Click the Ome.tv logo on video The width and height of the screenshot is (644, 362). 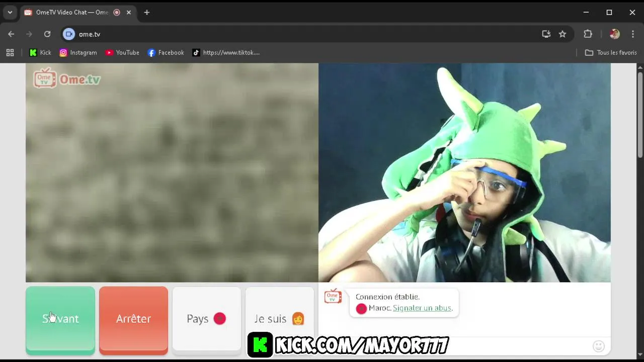click(x=67, y=78)
